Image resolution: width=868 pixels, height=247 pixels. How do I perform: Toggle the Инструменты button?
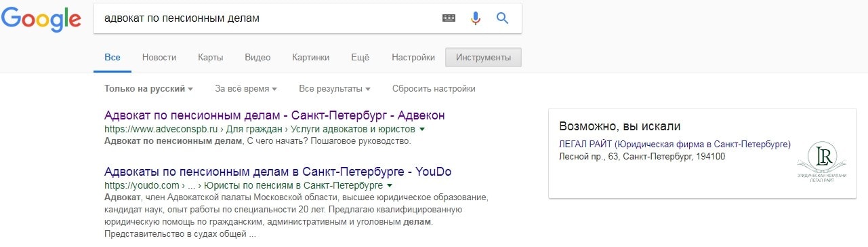484,58
